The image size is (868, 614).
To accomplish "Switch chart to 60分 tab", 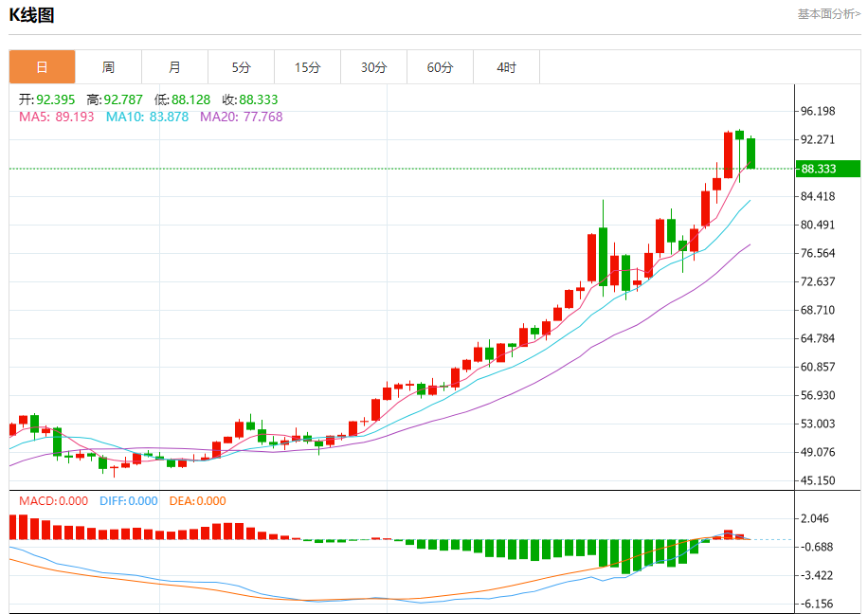I will tap(440, 67).
